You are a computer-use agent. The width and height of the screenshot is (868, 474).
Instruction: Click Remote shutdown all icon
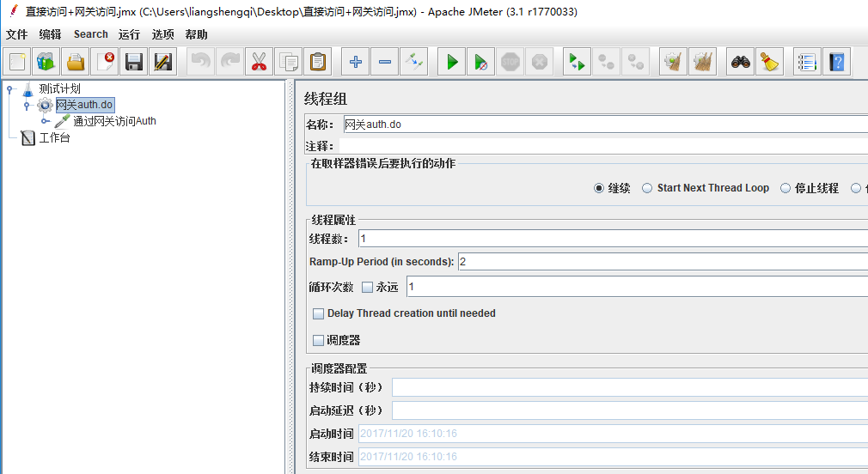(635, 61)
